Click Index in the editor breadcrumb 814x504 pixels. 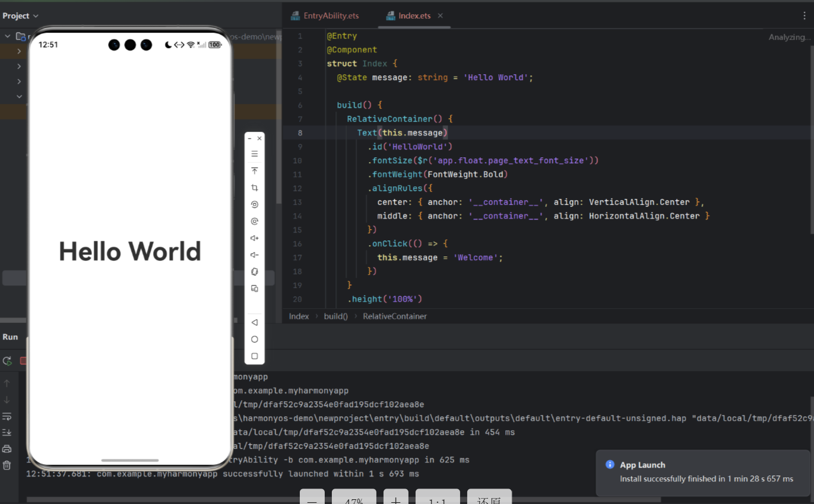299,316
